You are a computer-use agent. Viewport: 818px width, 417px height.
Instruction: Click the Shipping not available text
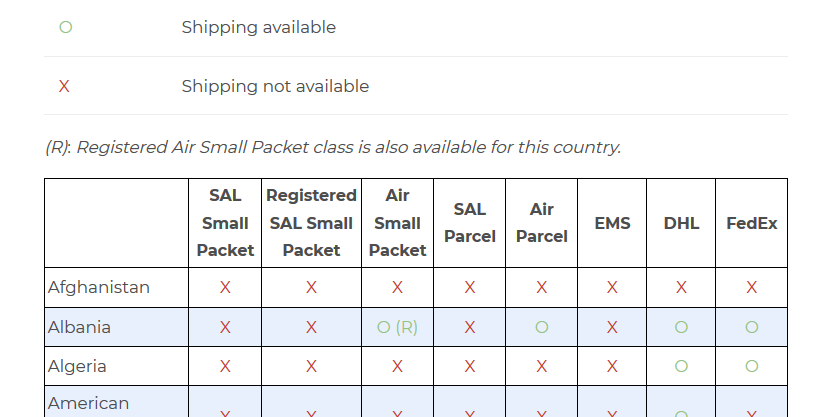click(x=275, y=87)
